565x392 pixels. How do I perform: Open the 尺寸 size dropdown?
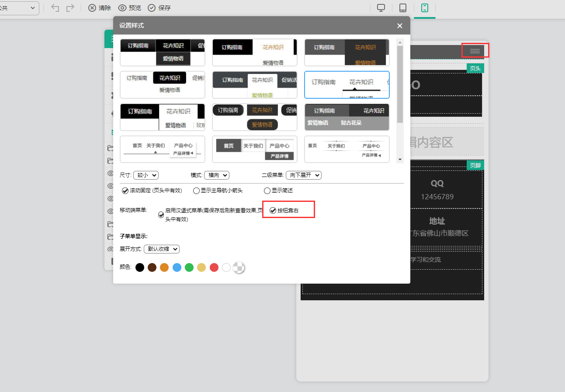pos(146,175)
